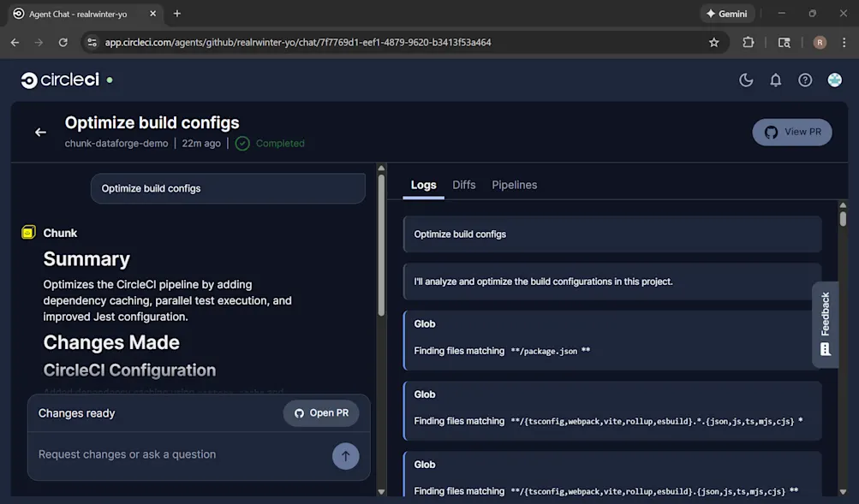This screenshot has width=859, height=504.
Task: Open the browser extensions puzzle icon
Action: click(x=748, y=42)
